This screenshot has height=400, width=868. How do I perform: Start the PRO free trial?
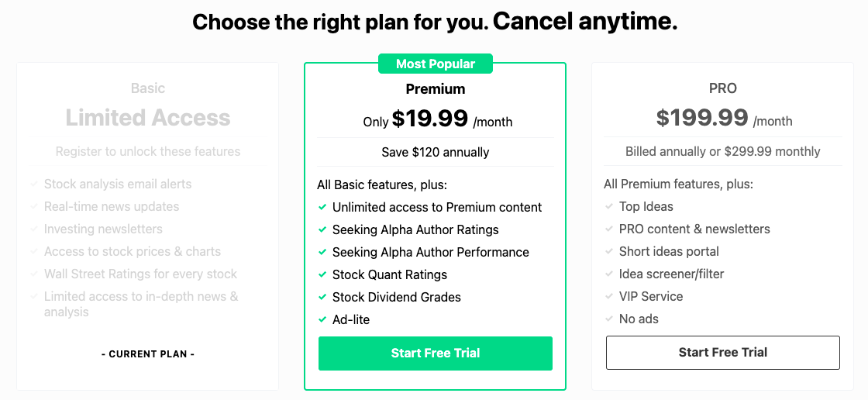723,353
